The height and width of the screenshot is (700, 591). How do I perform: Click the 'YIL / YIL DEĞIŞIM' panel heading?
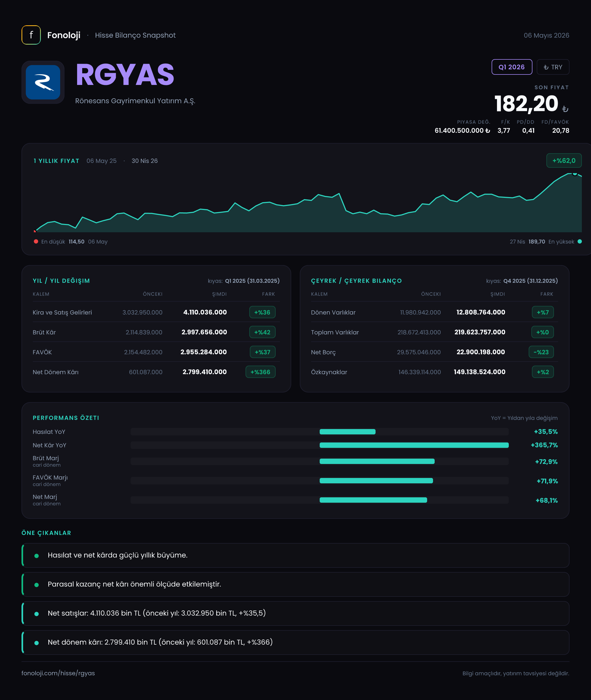tap(61, 281)
